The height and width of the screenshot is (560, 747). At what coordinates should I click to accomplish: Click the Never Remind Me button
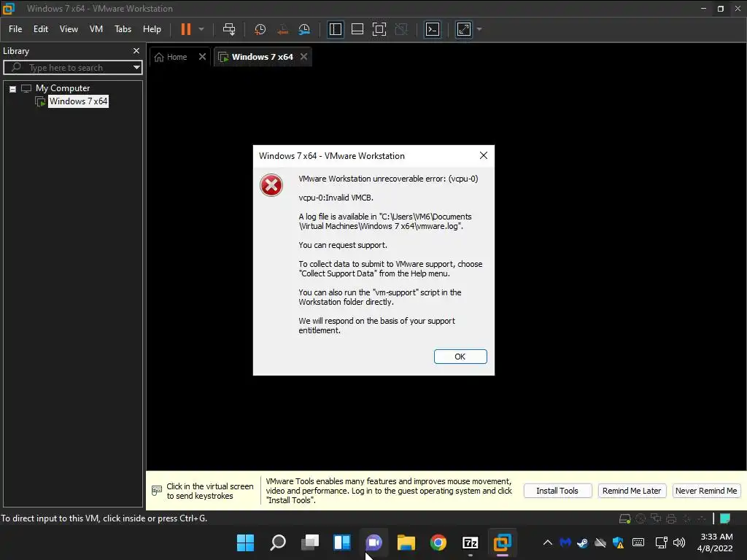click(x=706, y=491)
